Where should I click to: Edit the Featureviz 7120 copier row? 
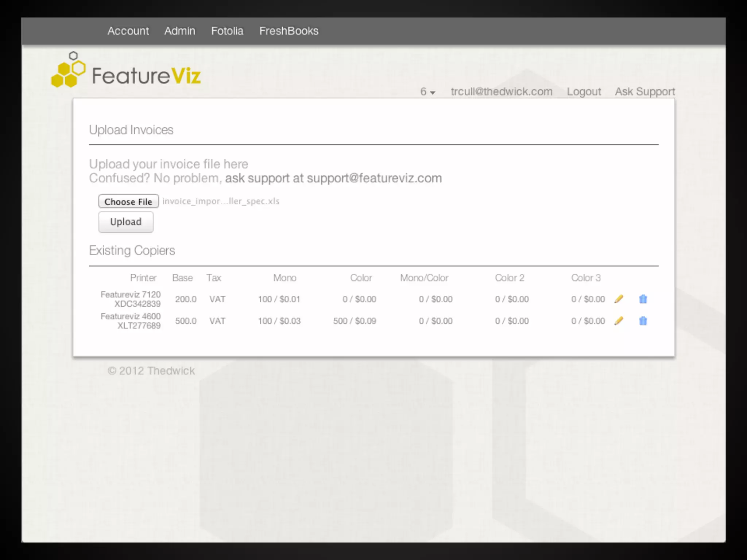[x=619, y=299]
